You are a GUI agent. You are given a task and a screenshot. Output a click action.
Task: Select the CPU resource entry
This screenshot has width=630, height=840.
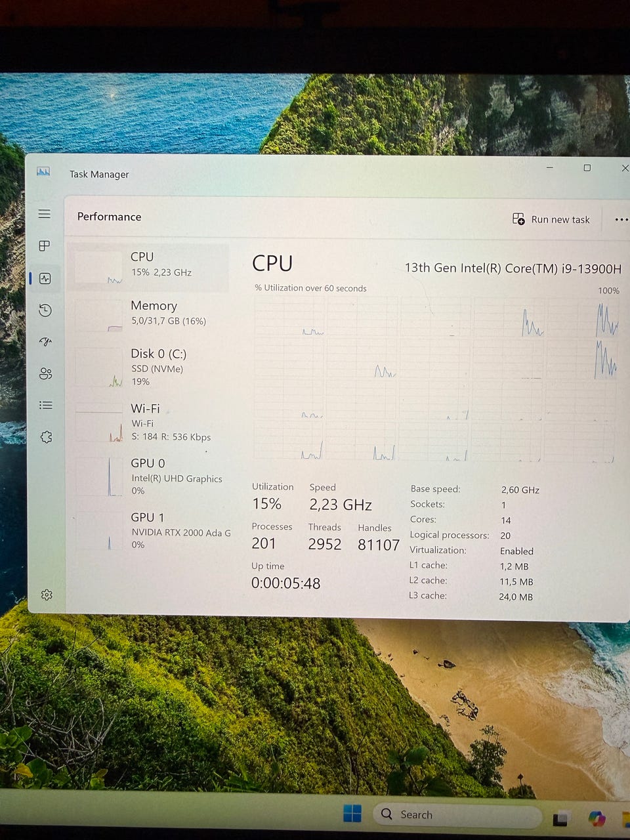point(150,267)
